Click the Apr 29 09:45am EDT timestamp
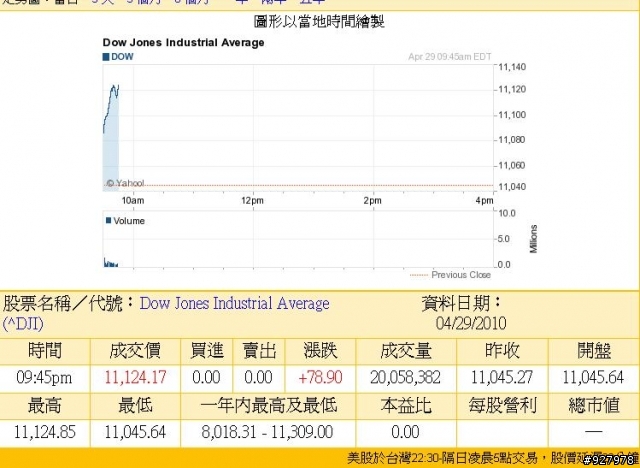 pos(450,57)
